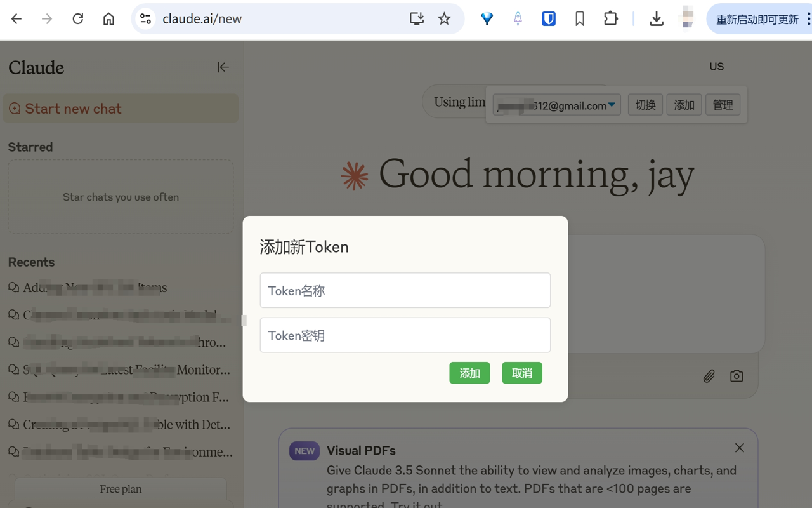The image size is (812, 508).
Task: Click the Starred section heading
Action: 30,147
